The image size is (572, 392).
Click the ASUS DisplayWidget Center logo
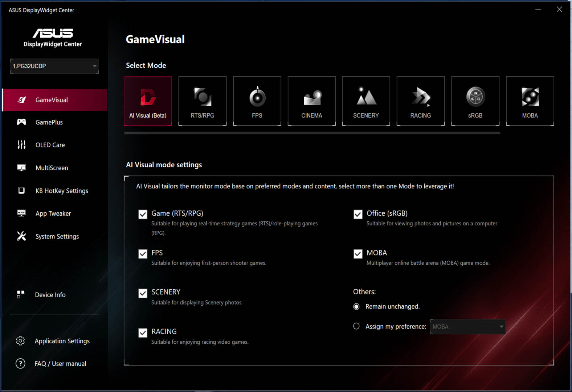(53, 38)
